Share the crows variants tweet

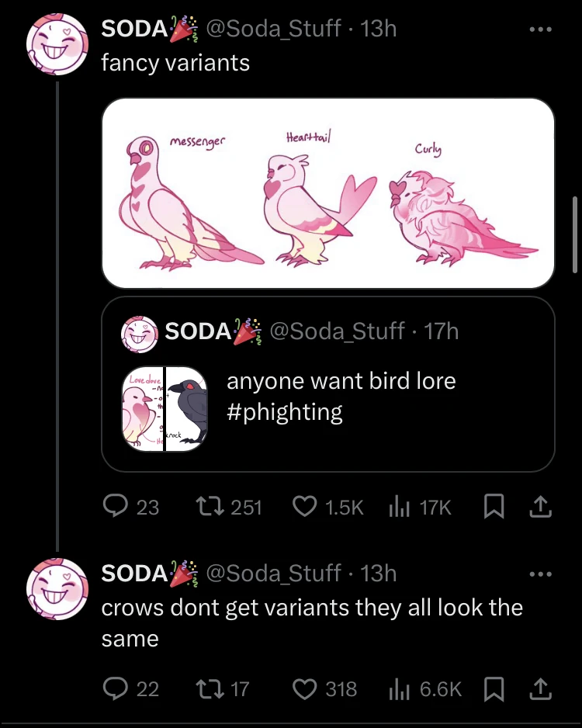point(540,688)
